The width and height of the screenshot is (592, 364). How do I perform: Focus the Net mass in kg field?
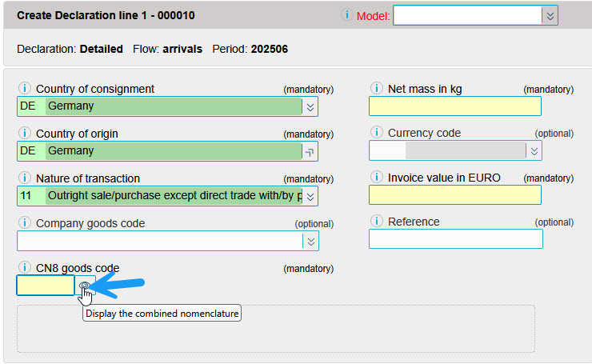tap(454, 106)
